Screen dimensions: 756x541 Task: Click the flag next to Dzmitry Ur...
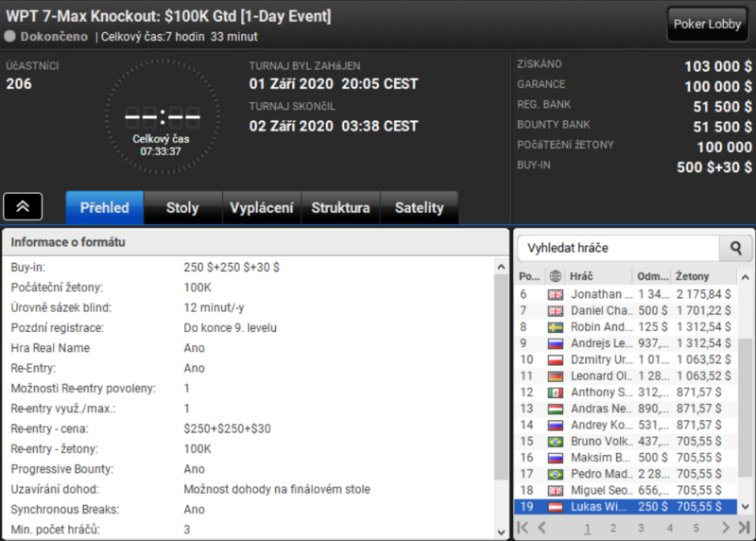[x=556, y=359]
